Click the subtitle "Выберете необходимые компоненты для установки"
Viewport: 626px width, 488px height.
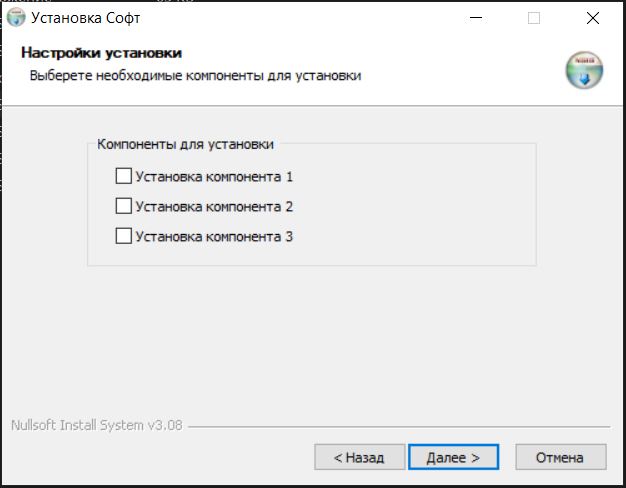[195, 75]
